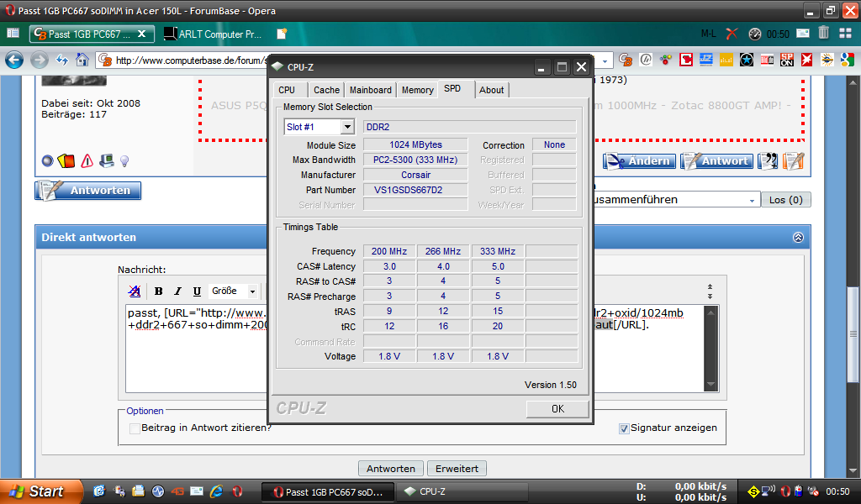
Task: Click the user's computer system icon
Action: 107,160
